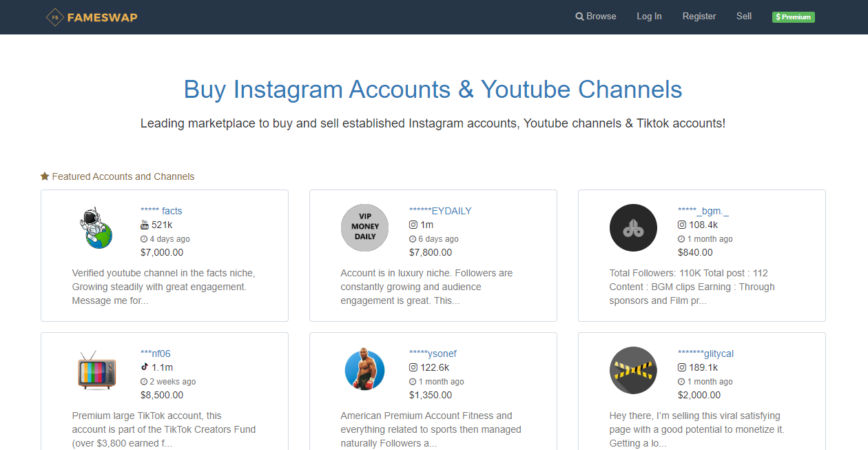Click the FameSwap diamond logo icon

tap(54, 17)
